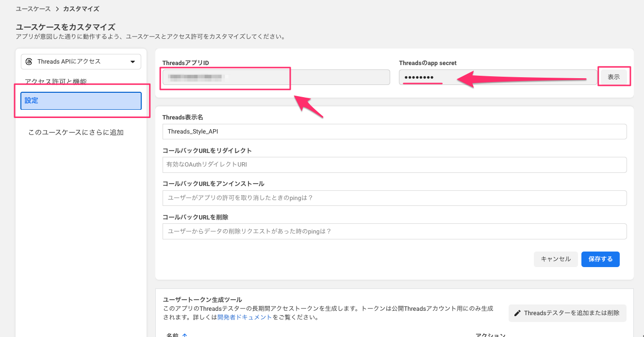Image resolution: width=644 pixels, height=337 pixels.
Task: Focus the Threads表示名 text field
Action: (394, 132)
